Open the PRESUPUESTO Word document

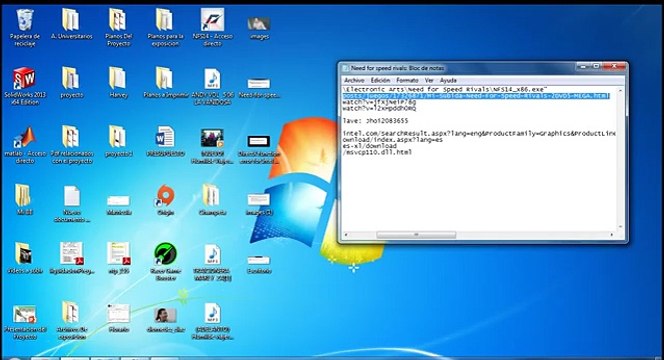(165, 142)
